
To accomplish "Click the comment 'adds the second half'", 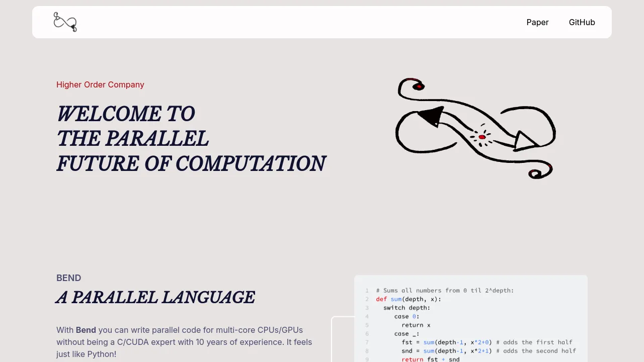I will point(536,351).
